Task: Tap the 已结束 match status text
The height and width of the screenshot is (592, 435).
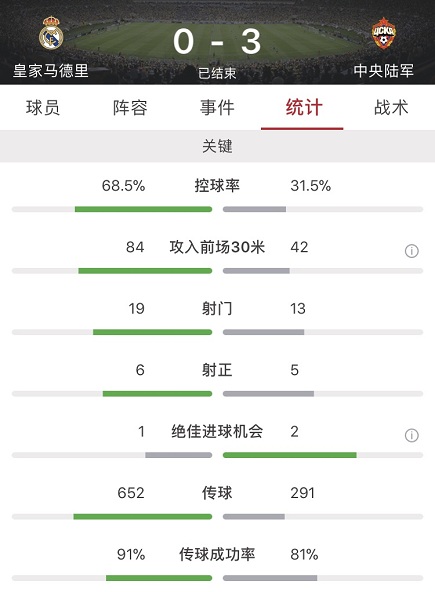Action: tap(217, 73)
